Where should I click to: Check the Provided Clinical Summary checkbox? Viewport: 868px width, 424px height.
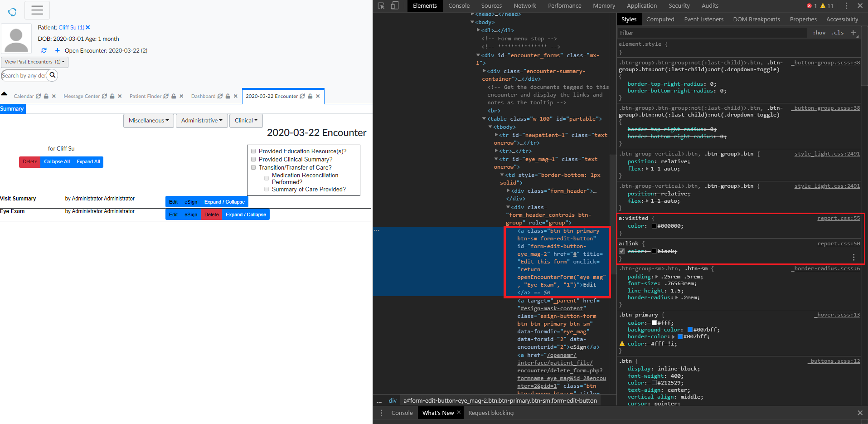(253, 159)
